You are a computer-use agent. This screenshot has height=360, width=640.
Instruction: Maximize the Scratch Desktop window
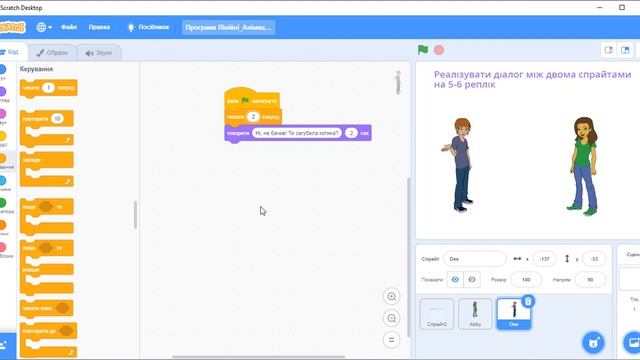622,7
